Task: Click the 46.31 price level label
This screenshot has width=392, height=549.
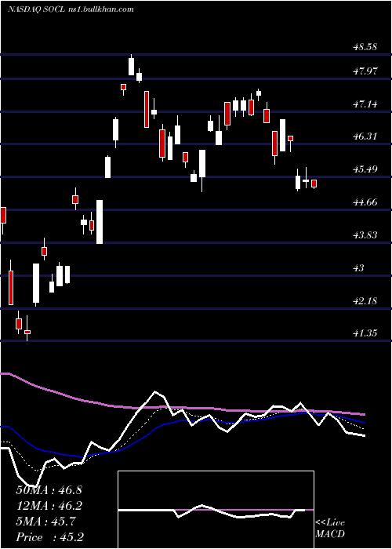Action: click(x=365, y=136)
